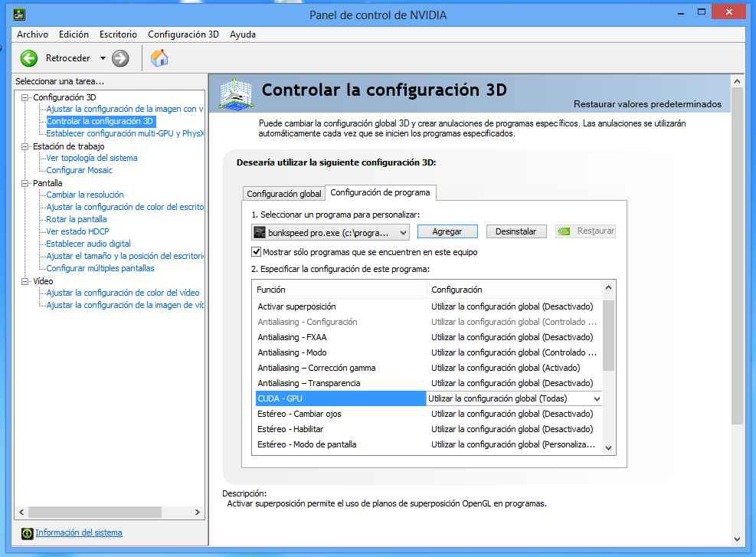The image size is (756, 557).
Task: Select the Configuración de programa tab
Action: pyautogui.click(x=380, y=192)
